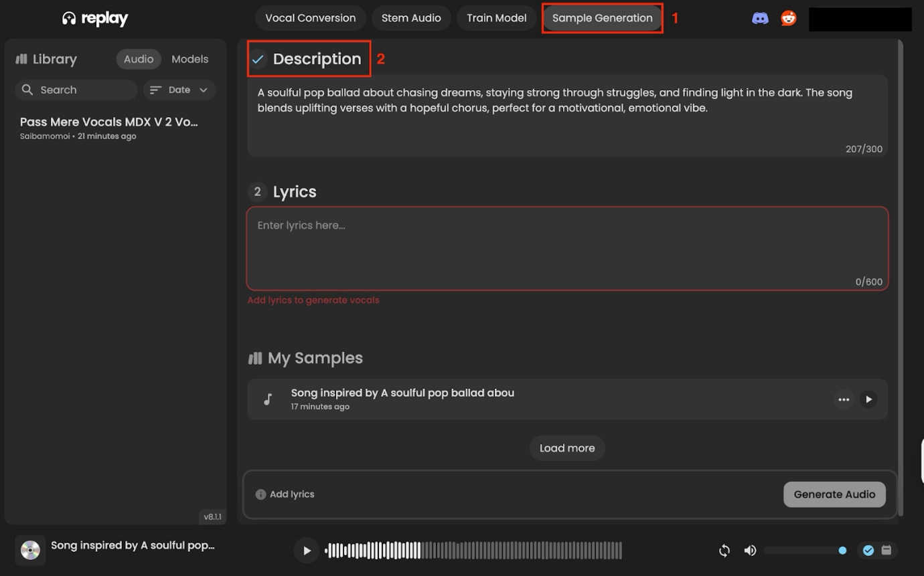Click the Load more button
The width and height of the screenshot is (924, 576).
pyautogui.click(x=567, y=448)
